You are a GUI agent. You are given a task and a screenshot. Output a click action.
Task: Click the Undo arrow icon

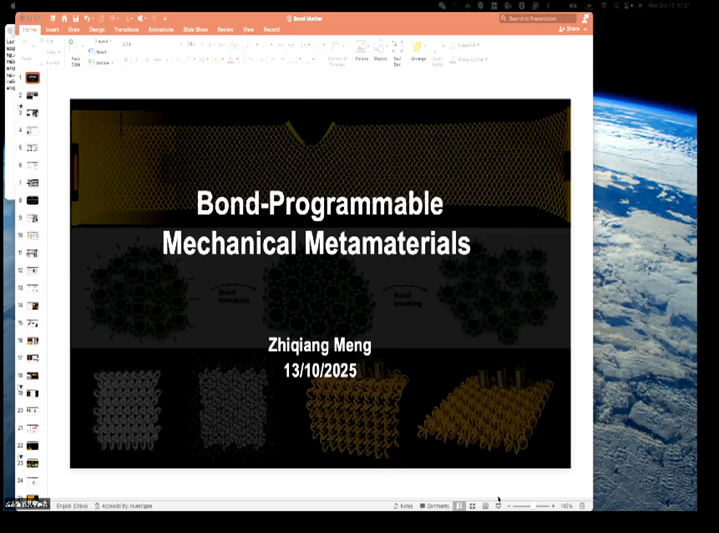88,18
